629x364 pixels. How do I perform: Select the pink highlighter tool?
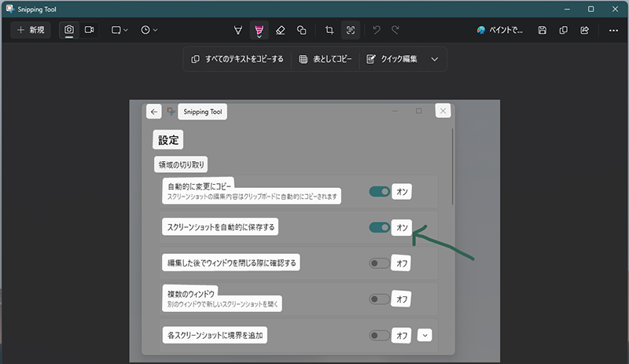pos(259,30)
